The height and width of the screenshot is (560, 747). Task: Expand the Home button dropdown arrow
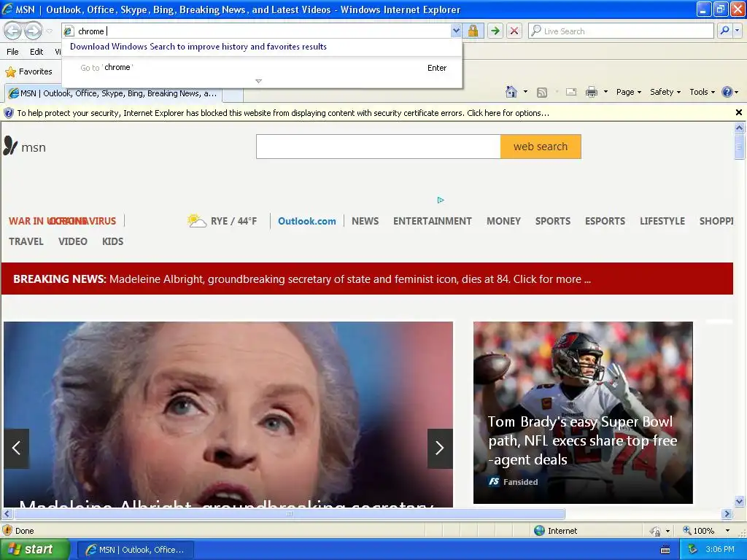point(525,92)
